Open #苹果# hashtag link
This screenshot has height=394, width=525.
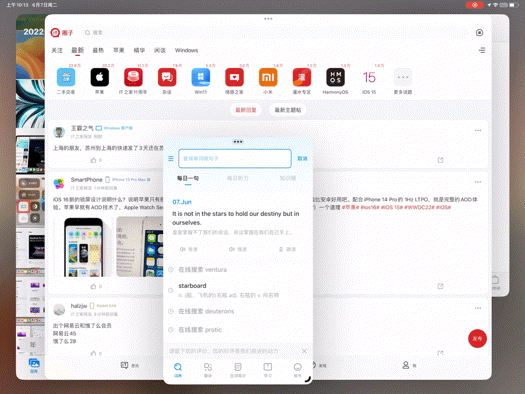point(351,208)
